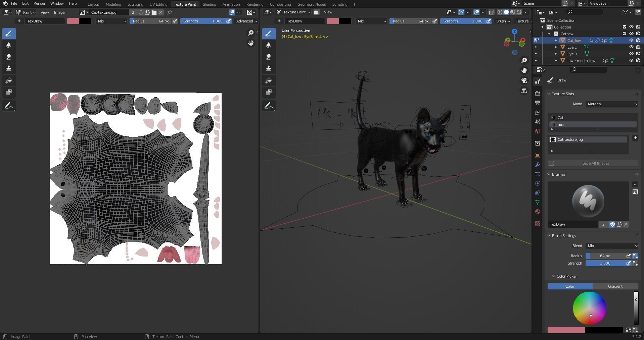Open the Render menu
Screen dimensions: 644x340
pos(39,3)
